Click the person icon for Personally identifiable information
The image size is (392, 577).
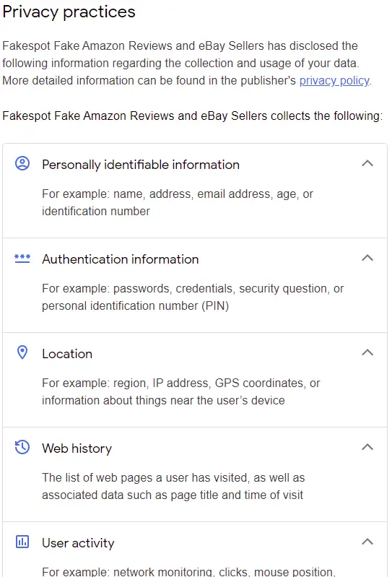[22, 163]
